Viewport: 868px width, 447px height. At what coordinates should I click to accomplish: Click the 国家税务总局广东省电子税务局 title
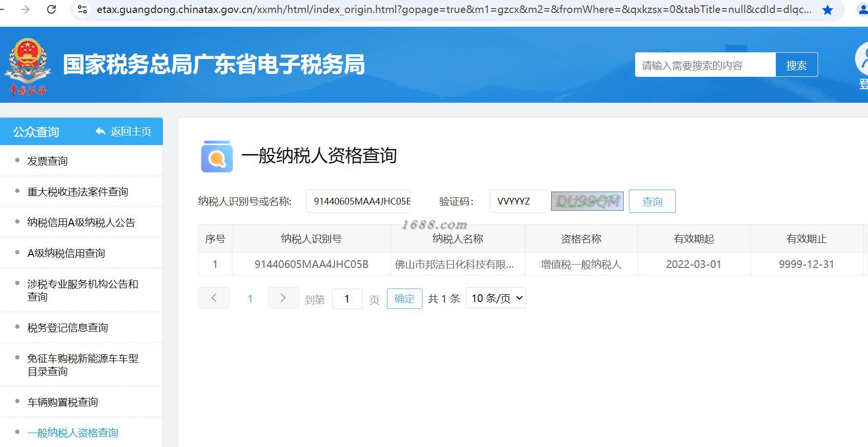214,64
